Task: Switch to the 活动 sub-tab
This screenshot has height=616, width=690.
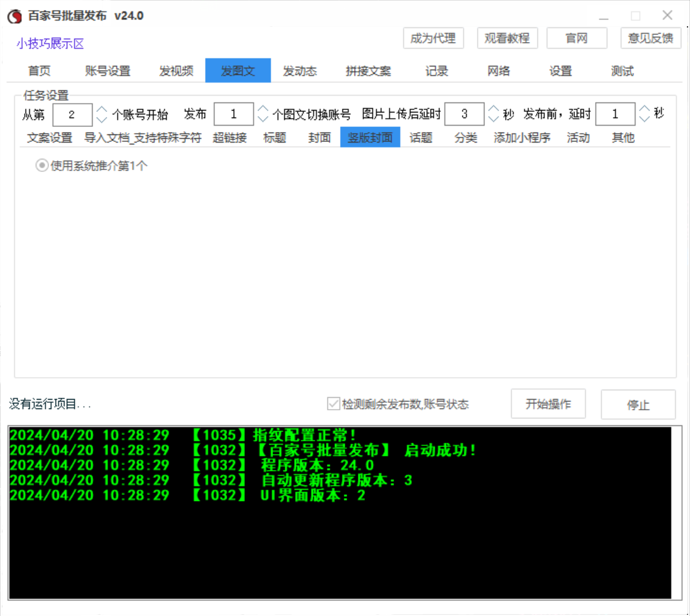Action: pyautogui.click(x=578, y=138)
